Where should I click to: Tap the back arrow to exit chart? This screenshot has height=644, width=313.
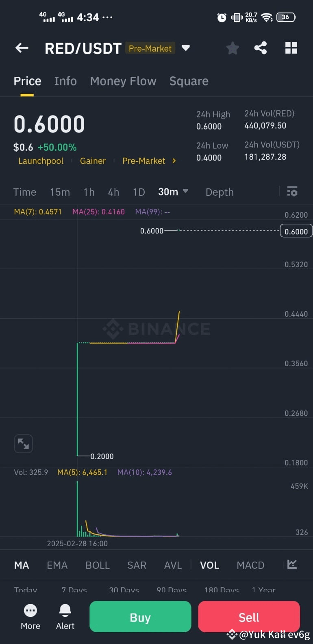click(x=22, y=48)
